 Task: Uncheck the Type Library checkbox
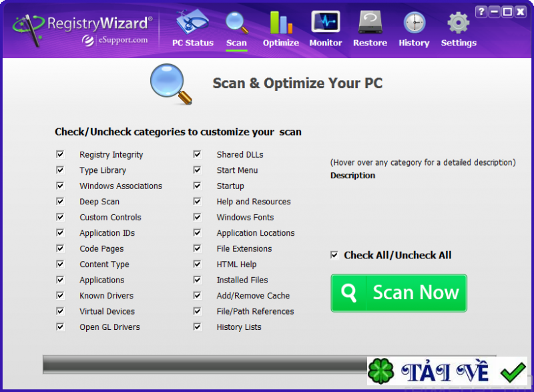coord(60,170)
